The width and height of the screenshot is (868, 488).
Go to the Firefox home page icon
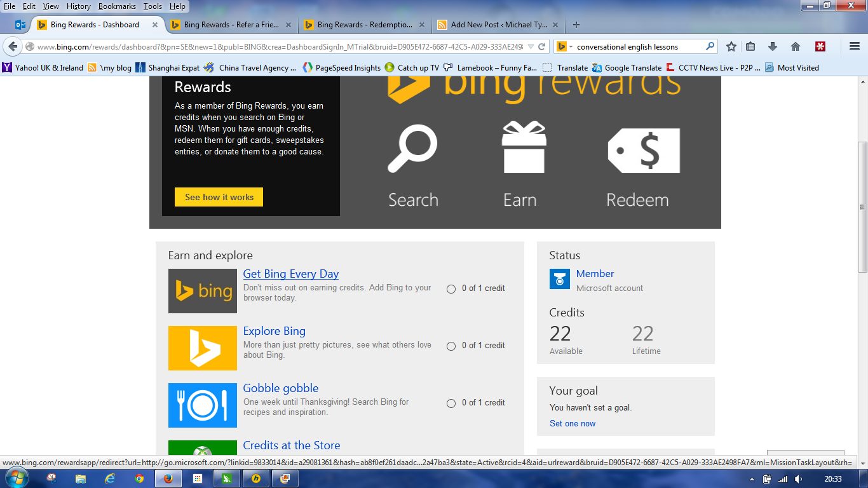pos(795,46)
